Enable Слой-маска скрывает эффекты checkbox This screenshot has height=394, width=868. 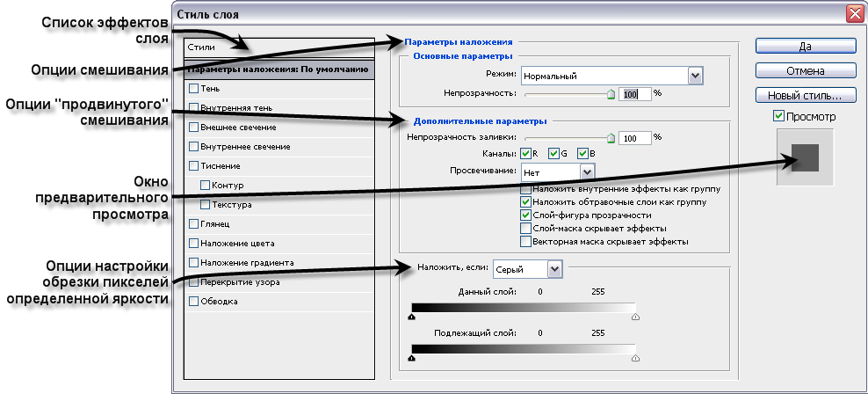tap(526, 229)
